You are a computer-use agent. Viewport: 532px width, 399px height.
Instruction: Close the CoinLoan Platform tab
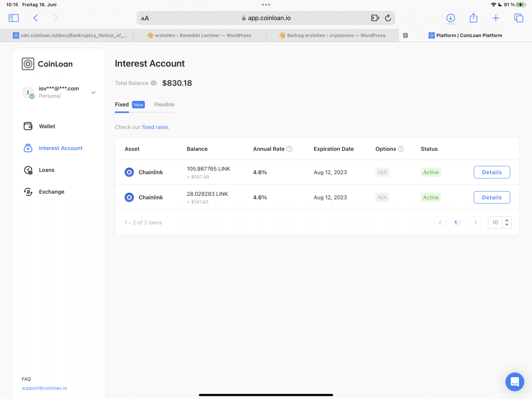pos(405,35)
